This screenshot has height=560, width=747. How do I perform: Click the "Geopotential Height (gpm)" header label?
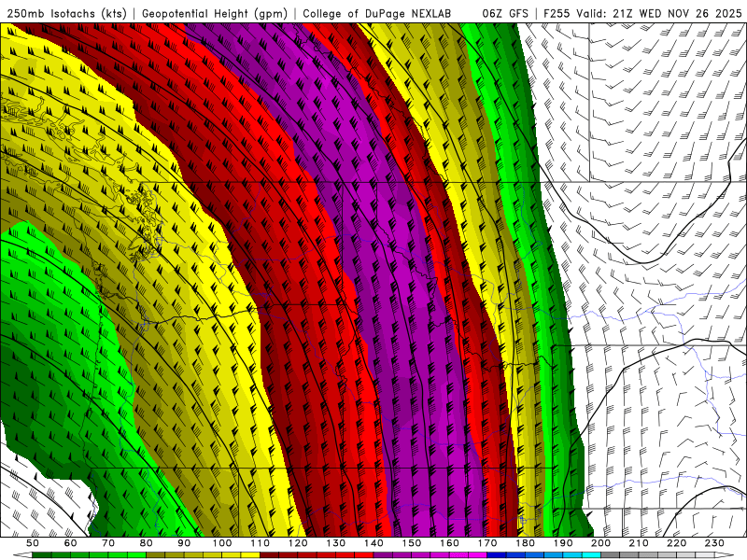tap(215, 14)
